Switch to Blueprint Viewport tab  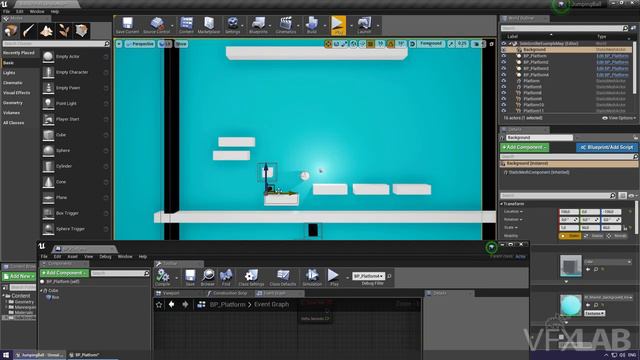[x=171, y=293]
